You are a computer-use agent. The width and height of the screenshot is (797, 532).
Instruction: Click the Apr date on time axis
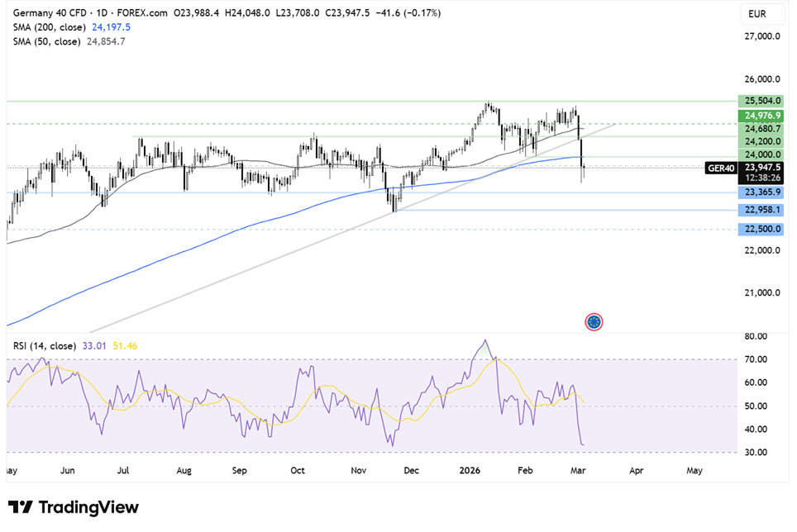point(637,471)
